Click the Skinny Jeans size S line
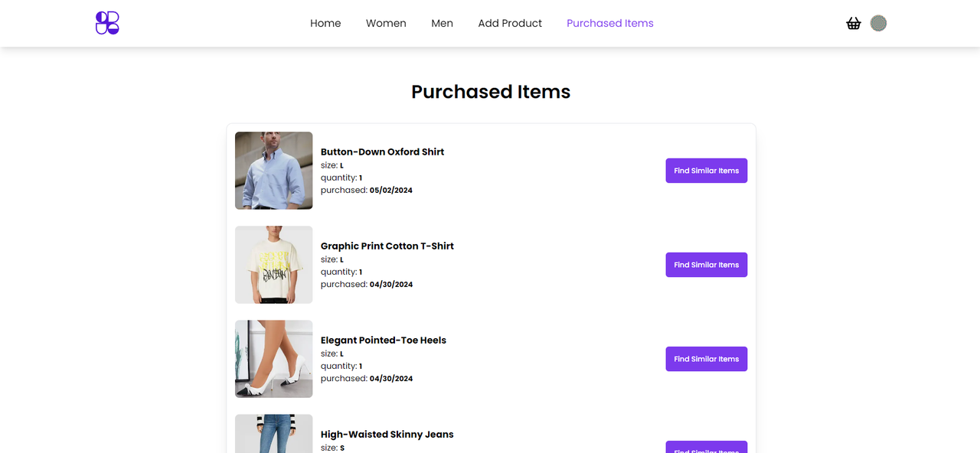Viewport: 980px width, 453px height. pos(332,448)
